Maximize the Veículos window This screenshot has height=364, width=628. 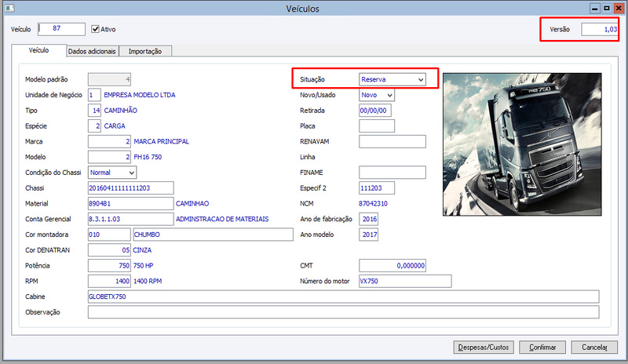pyautogui.click(x=607, y=8)
